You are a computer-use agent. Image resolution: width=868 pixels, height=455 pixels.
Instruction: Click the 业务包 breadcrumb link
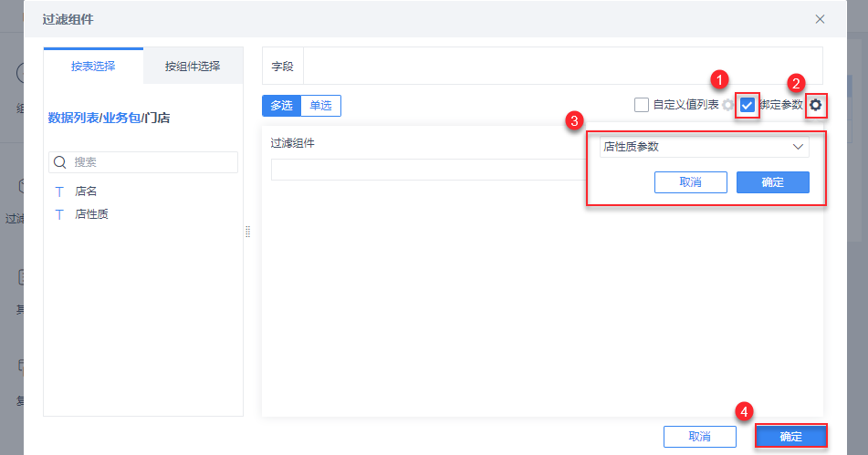[121, 118]
